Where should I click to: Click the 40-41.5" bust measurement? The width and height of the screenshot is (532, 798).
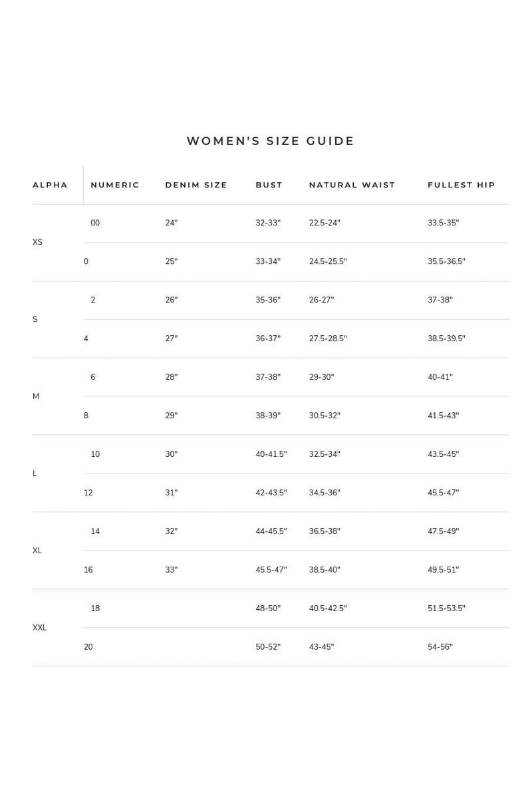(x=271, y=454)
